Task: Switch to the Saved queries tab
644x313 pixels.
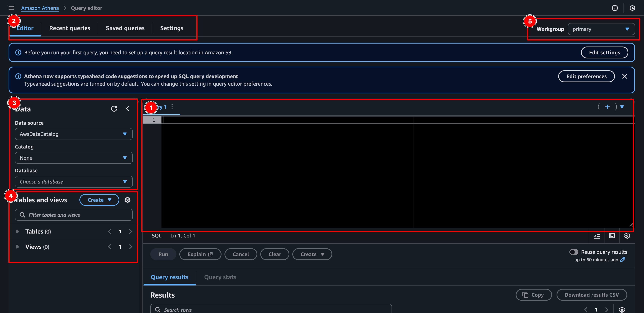Action: tap(125, 28)
